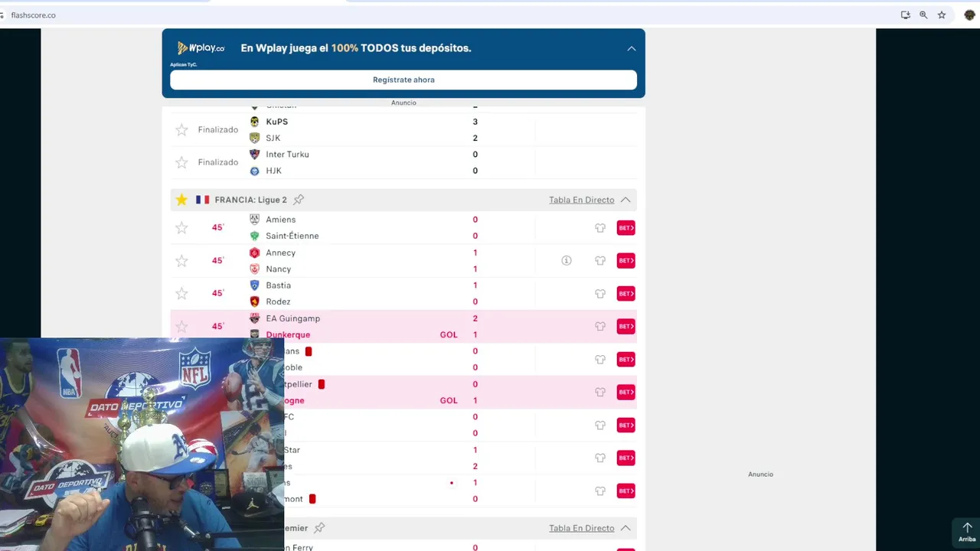Open the highlighted Dunkerque team name
This screenshot has height=551, width=980.
pos(288,335)
